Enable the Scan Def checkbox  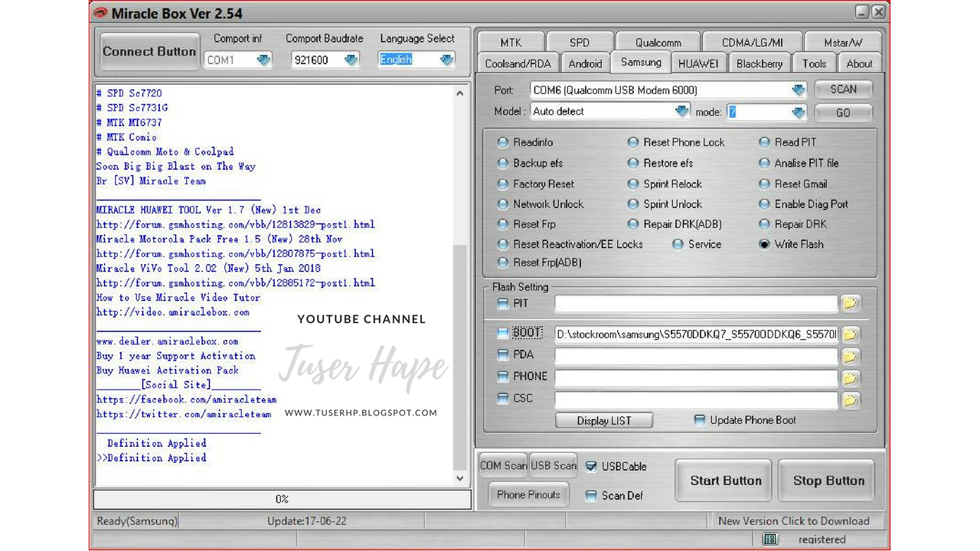tap(591, 496)
